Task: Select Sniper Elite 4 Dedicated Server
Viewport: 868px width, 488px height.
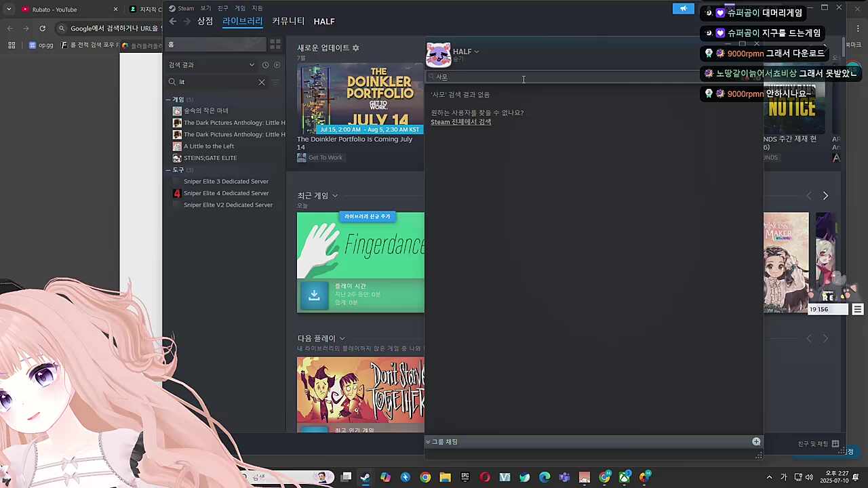Action: 221,193
